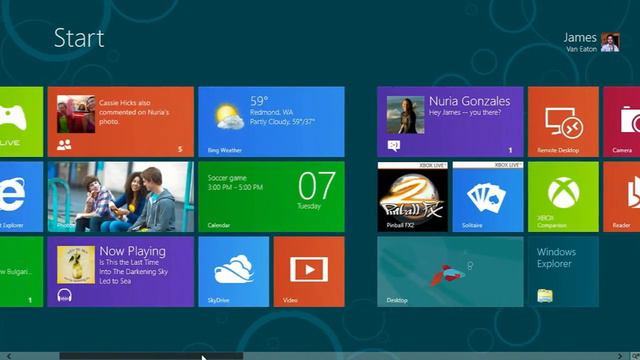Open the Camera tile

[x=622, y=122]
